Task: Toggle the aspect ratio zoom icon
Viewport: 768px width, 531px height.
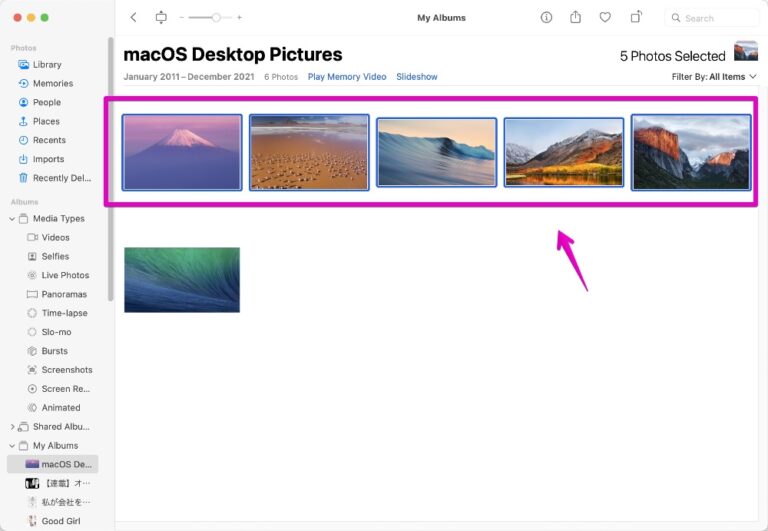Action: pos(161,18)
